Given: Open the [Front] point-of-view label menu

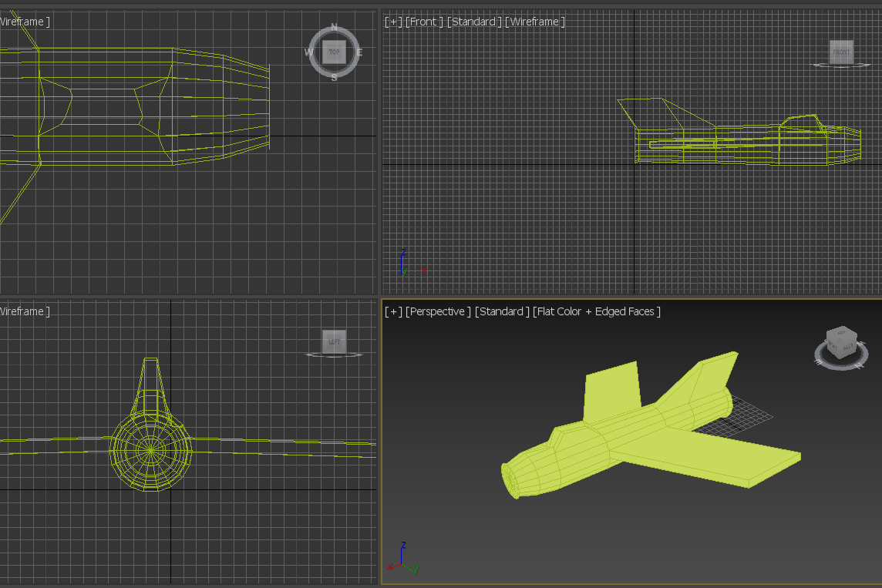Looking at the screenshot, I should coord(424,22).
